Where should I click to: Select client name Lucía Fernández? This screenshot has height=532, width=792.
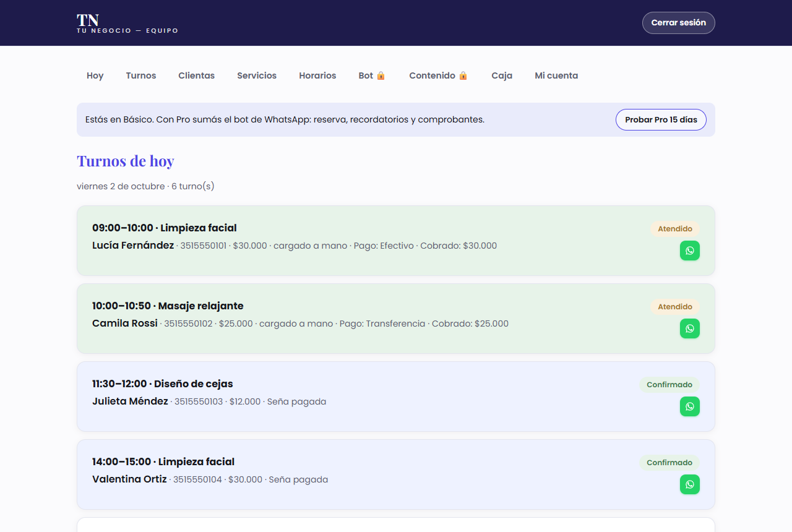[x=133, y=246]
